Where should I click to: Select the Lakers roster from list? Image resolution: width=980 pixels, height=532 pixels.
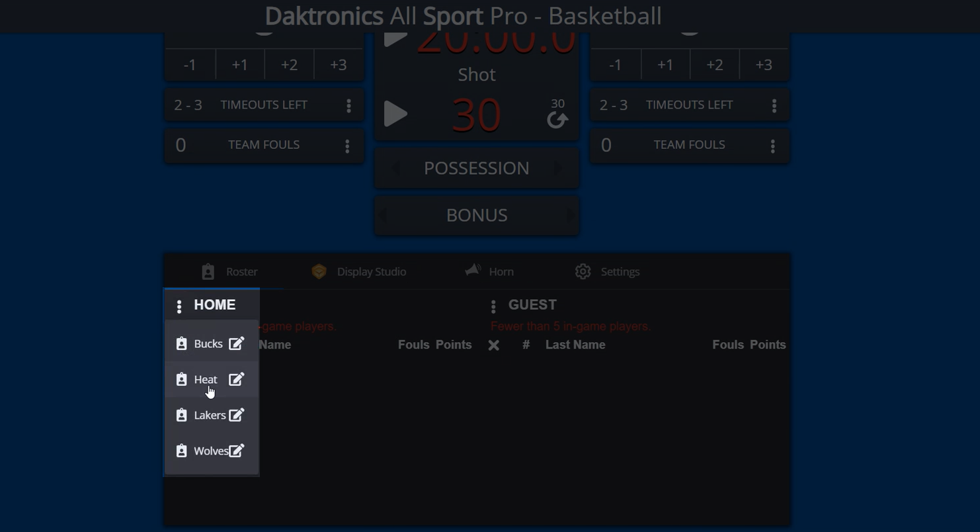(x=210, y=416)
